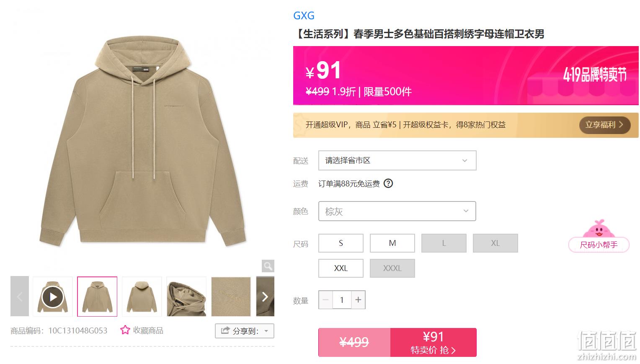Show previous thumbnails with left arrow
Screen dimensions: 640x364
20,297
